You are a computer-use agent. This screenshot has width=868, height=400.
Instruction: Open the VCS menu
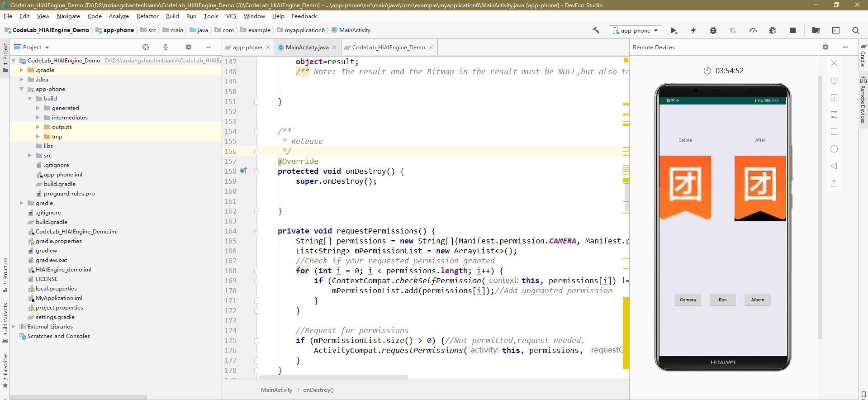tap(231, 16)
